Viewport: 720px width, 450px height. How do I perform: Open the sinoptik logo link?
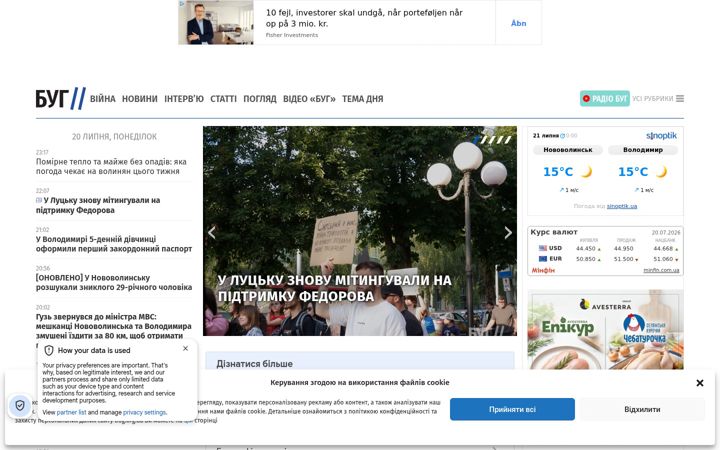[661, 135]
